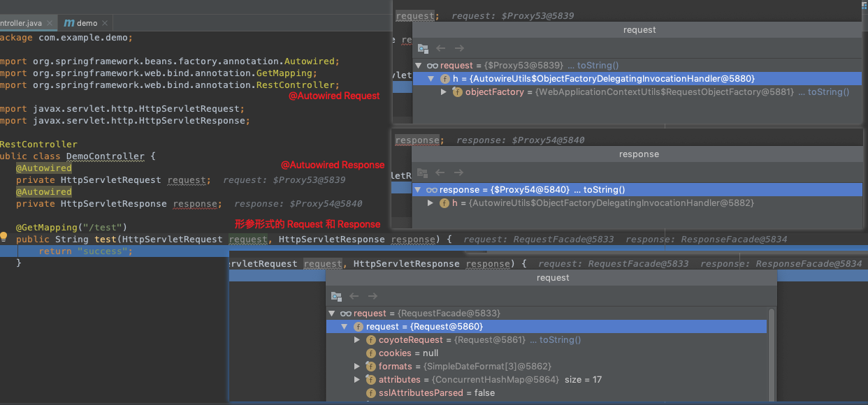The height and width of the screenshot is (405, 868).
Task: Click the set-root icon in response popup toolbar
Action: tap(423, 173)
